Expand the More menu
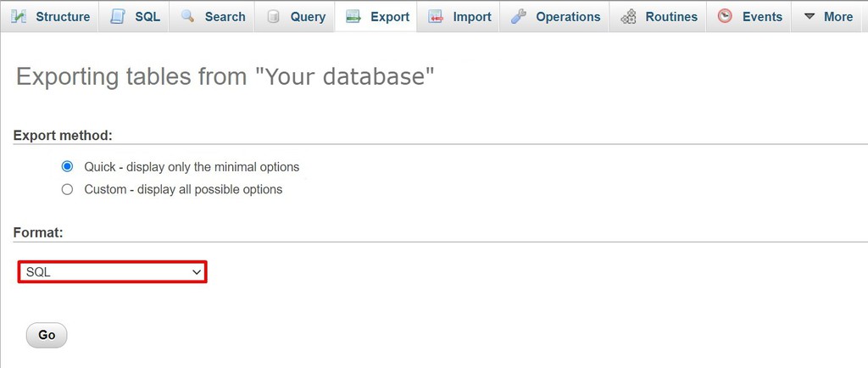 (x=828, y=16)
